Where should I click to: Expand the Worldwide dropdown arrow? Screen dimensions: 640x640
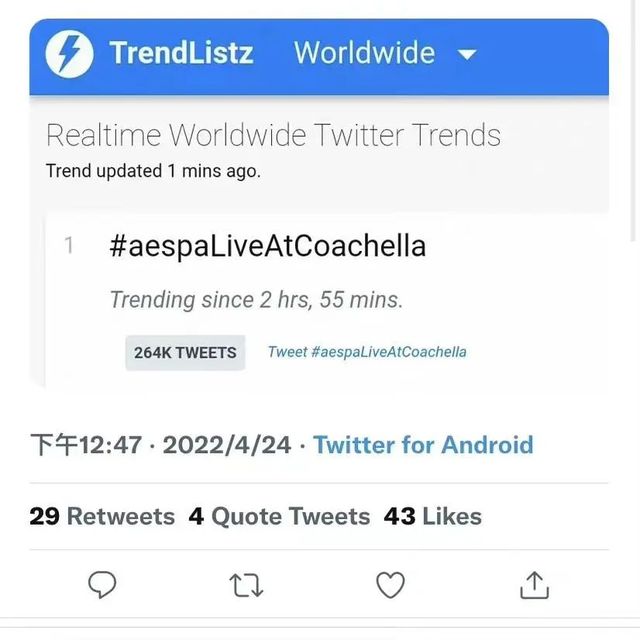point(467,54)
